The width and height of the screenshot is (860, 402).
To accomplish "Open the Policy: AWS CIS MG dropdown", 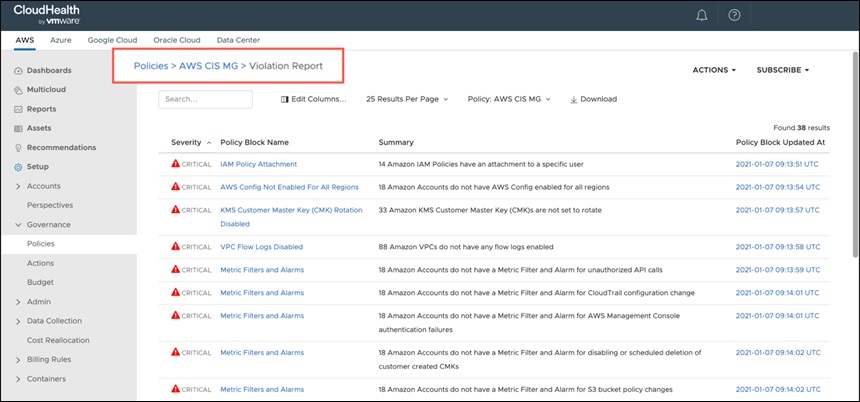I will coord(509,99).
